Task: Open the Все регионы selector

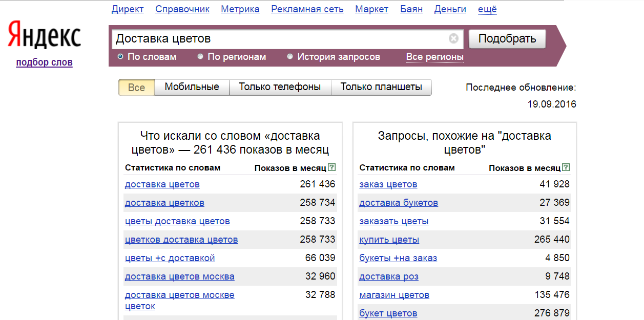Action: point(434,57)
